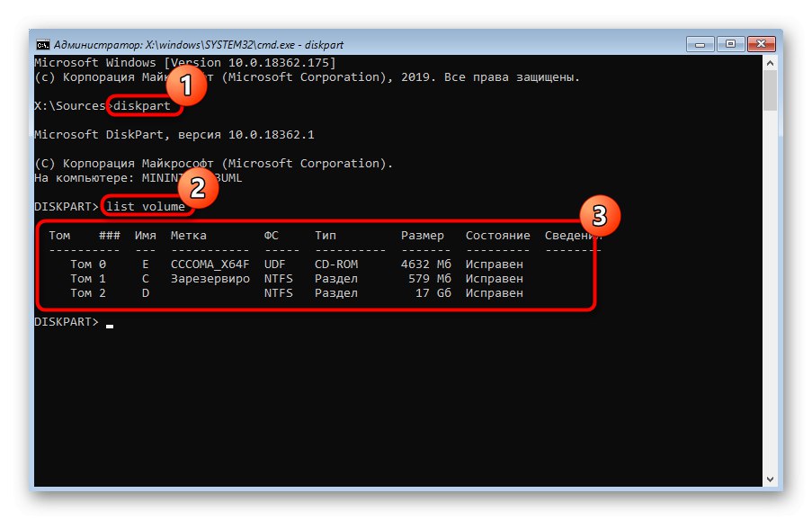Image resolution: width=812 pixels, height=520 pixels.
Task: Click the '17 Гб' size value
Action: click(x=433, y=293)
